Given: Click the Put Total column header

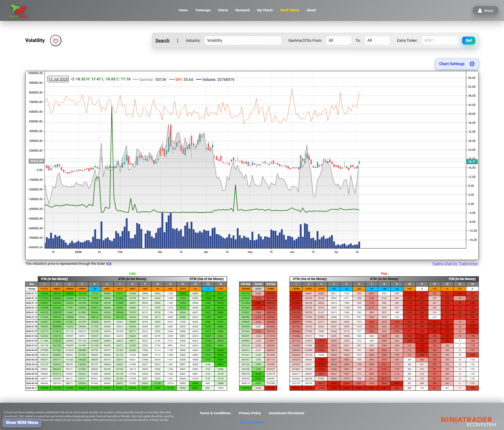Looking at the screenshot, I should click(271, 284).
